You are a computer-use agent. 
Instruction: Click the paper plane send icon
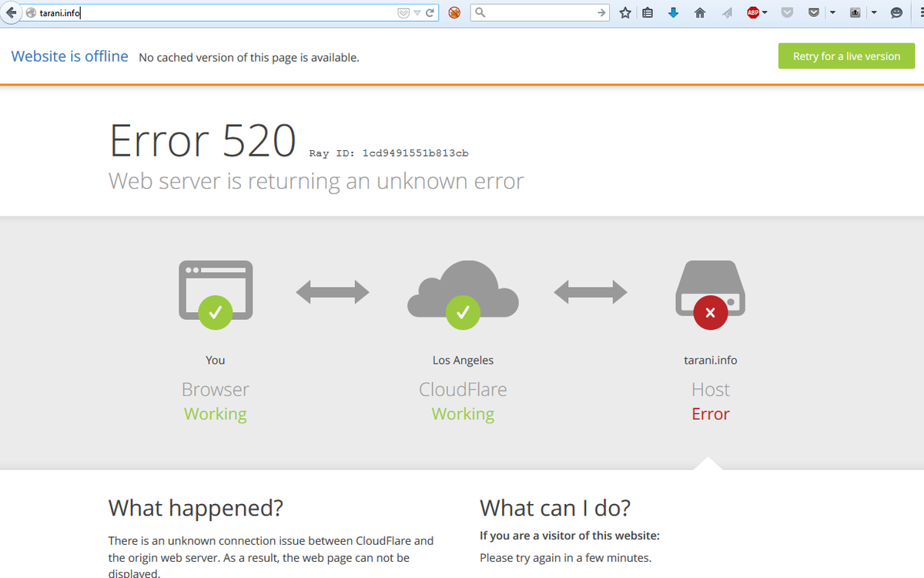click(x=726, y=12)
